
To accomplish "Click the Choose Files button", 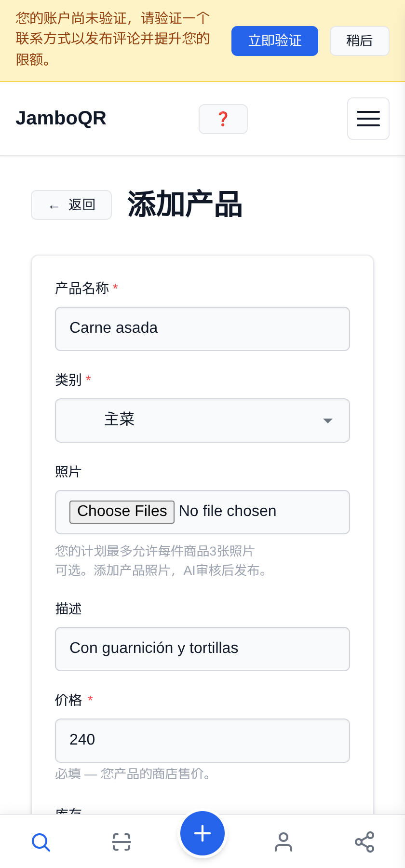I will 122,512.
